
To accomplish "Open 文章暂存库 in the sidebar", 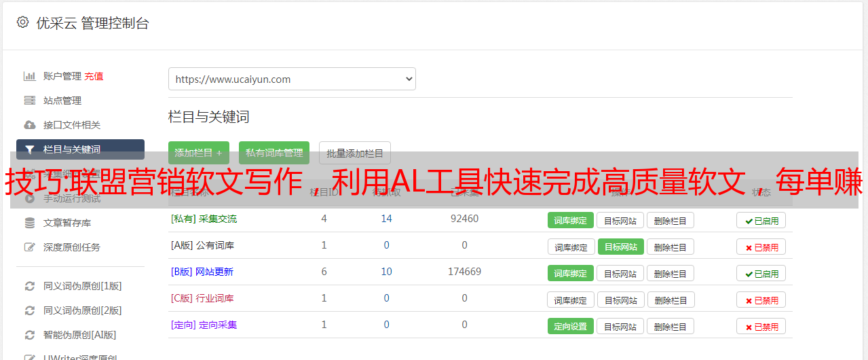I will 67,223.
